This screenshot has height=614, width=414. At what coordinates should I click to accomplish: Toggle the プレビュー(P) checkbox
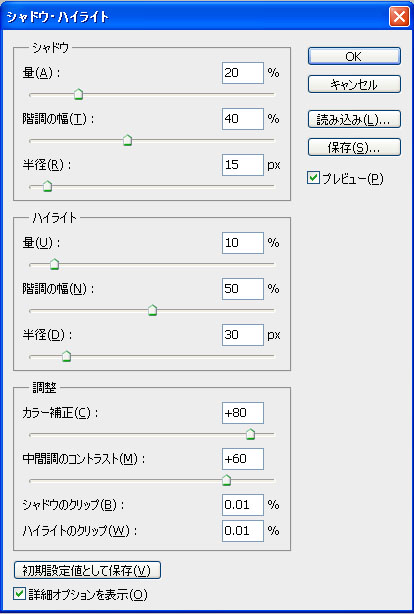[313, 178]
